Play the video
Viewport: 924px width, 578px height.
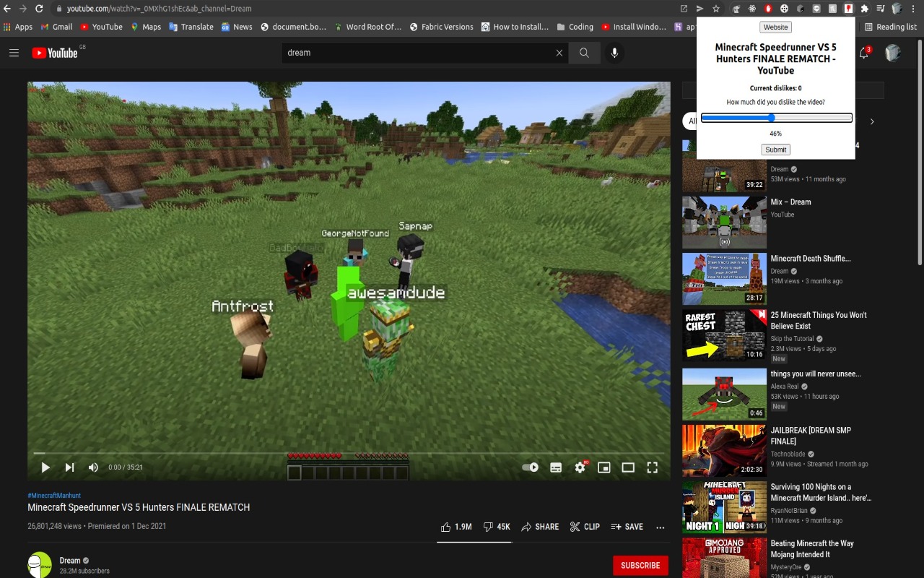tap(45, 467)
